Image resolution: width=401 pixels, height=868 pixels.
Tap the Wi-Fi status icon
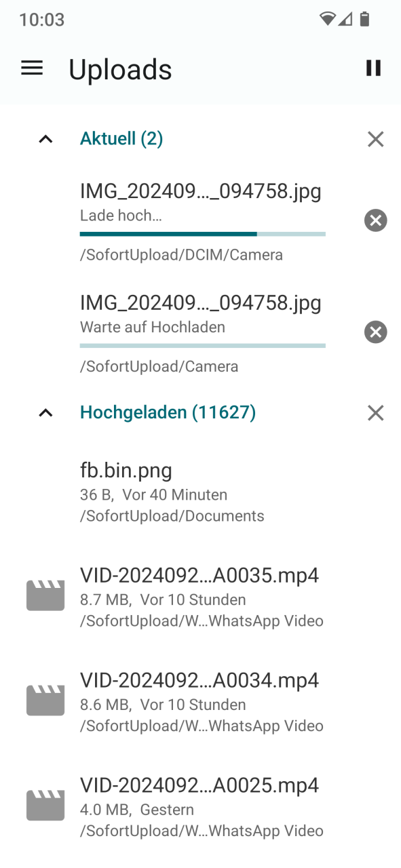point(328,19)
